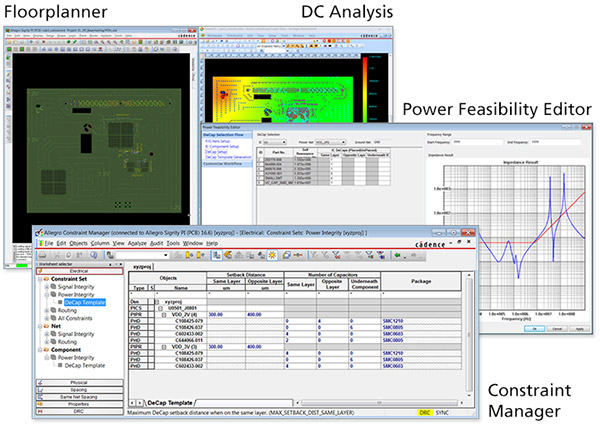Viewport: 600px width, 429px height.
Task: Select Power Integrity under Constraint Set
Action: click(76, 295)
